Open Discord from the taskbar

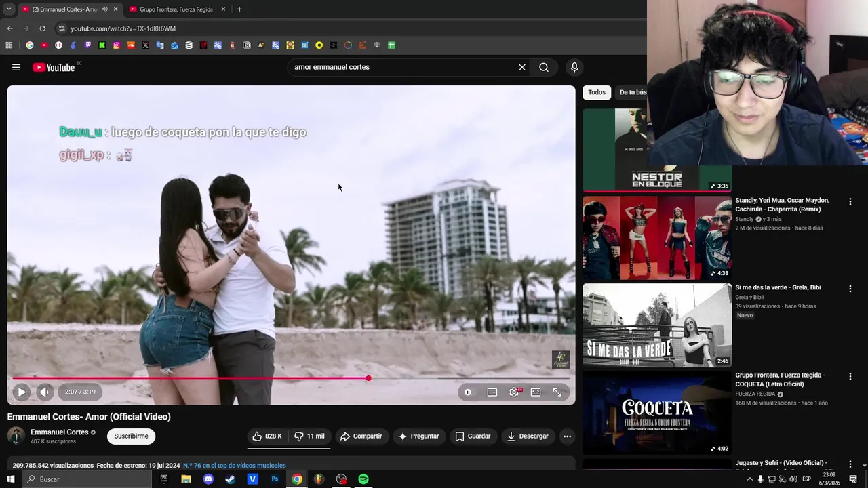click(208, 479)
